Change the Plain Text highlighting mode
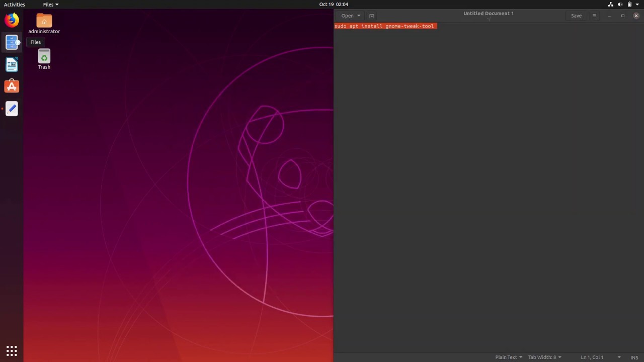The height and width of the screenshot is (362, 644). pos(509,357)
